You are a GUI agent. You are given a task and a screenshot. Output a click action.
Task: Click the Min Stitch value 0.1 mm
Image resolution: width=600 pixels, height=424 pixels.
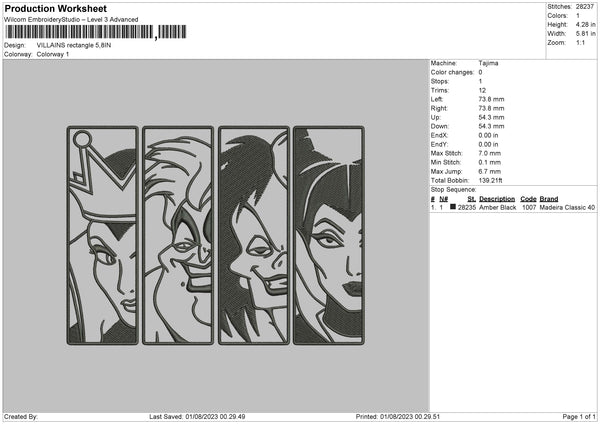tap(489, 163)
